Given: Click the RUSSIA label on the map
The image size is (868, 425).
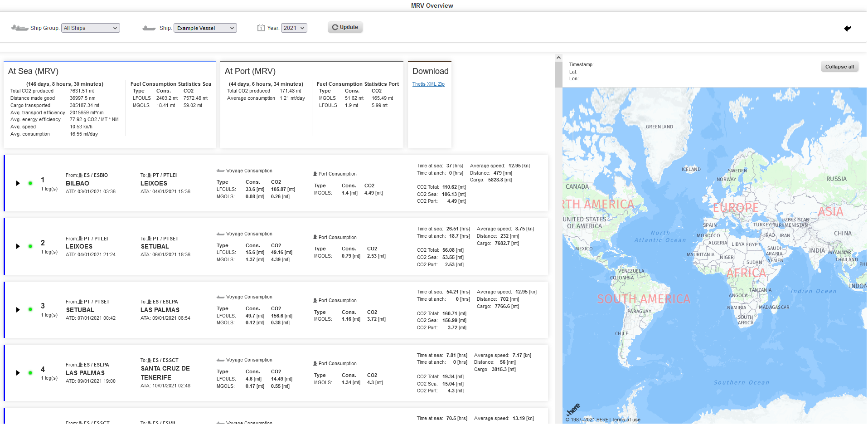Looking at the screenshot, I should pyautogui.click(x=836, y=179).
